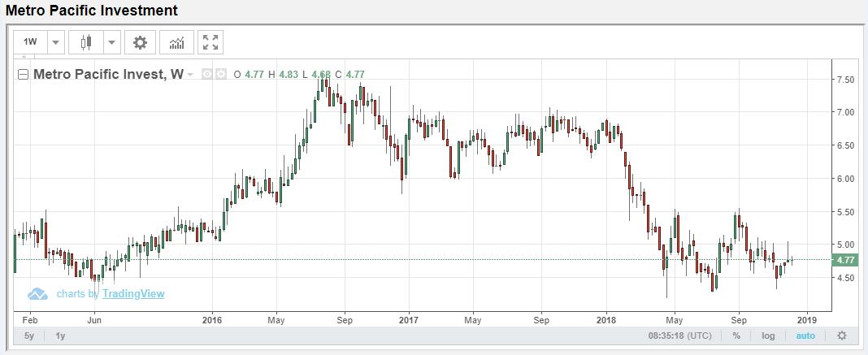Open series format gear next to title
The height and width of the screenshot is (355, 868).
click(220, 75)
